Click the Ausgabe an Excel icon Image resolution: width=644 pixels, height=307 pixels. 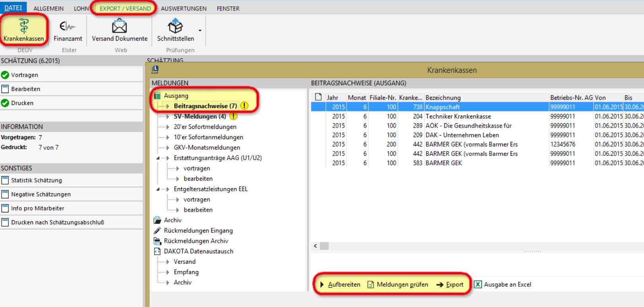click(x=478, y=284)
